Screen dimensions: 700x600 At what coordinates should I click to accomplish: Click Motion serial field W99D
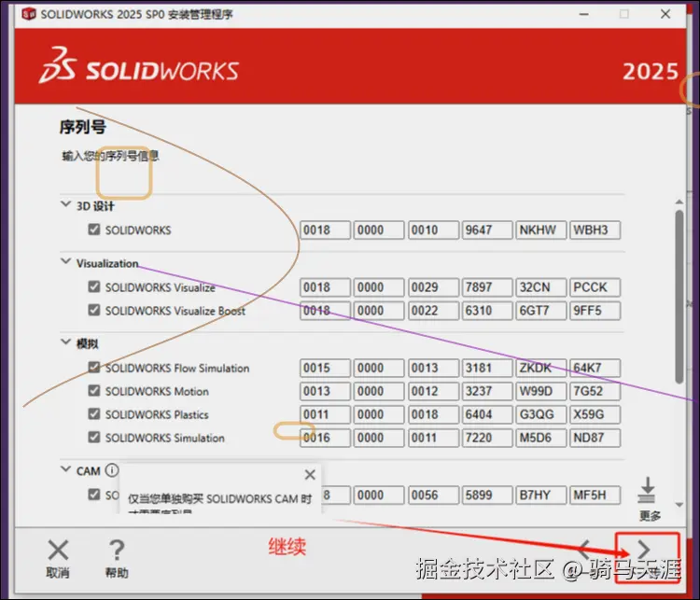point(541,391)
